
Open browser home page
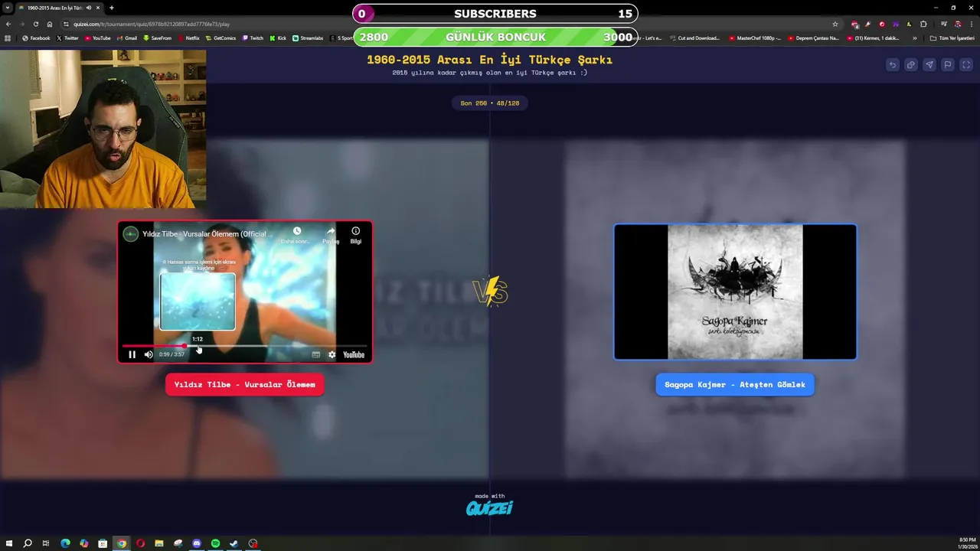coord(50,24)
